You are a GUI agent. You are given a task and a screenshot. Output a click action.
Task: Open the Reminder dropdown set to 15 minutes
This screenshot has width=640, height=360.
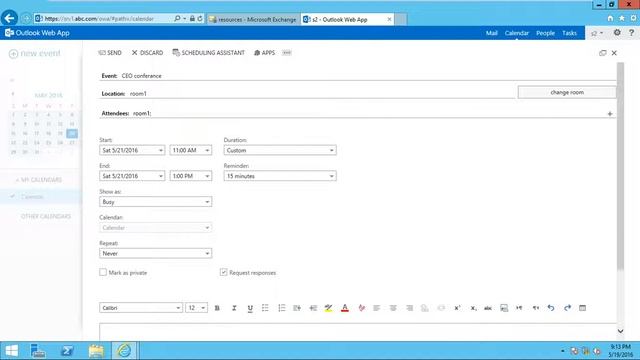(280, 176)
